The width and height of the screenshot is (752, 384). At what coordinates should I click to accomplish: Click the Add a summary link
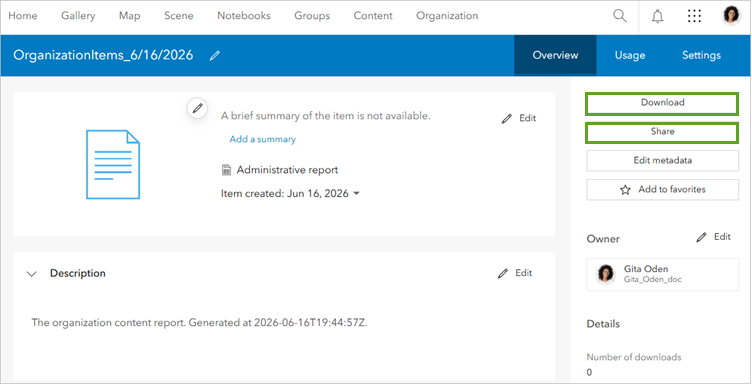[x=262, y=140]
